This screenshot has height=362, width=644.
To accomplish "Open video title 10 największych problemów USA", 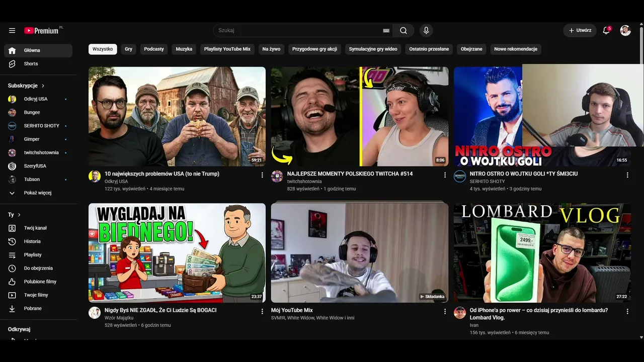I will click(162, 174).
